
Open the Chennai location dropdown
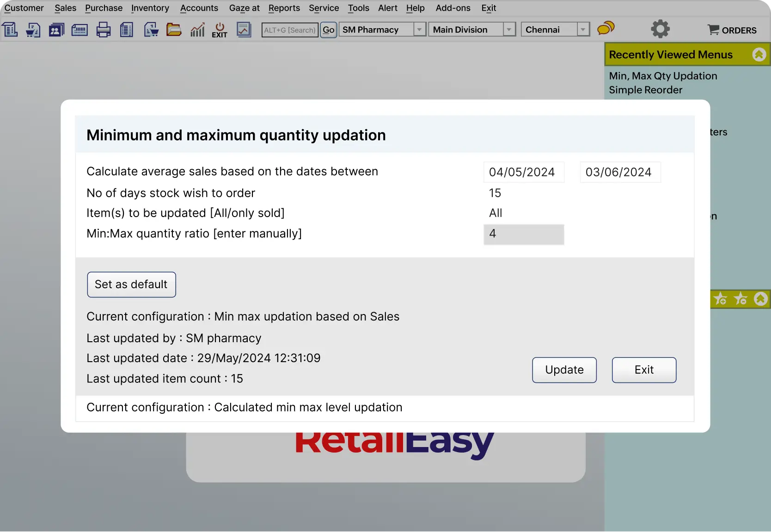[x=583, y=29]
